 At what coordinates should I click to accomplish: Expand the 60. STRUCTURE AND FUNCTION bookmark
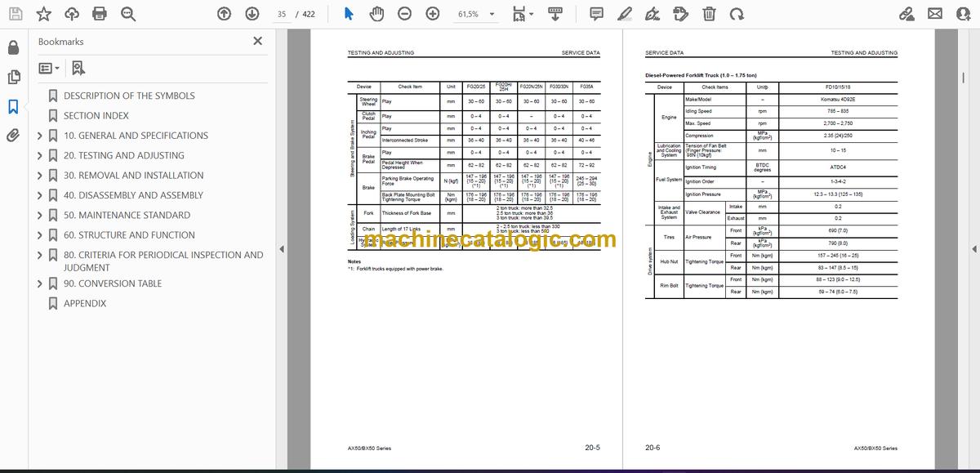click(39, 234)
